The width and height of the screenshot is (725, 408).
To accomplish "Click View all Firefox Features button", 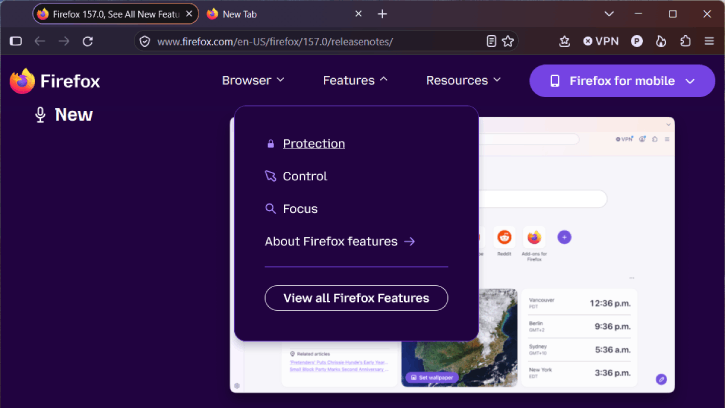I will point(356,298).
